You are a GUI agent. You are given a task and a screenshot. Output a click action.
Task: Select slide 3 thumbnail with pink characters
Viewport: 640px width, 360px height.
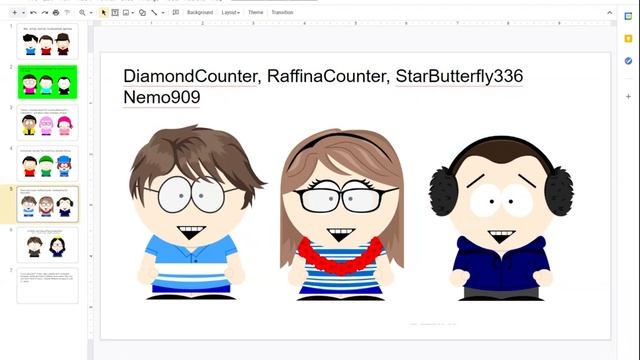[x=47, y=122]
